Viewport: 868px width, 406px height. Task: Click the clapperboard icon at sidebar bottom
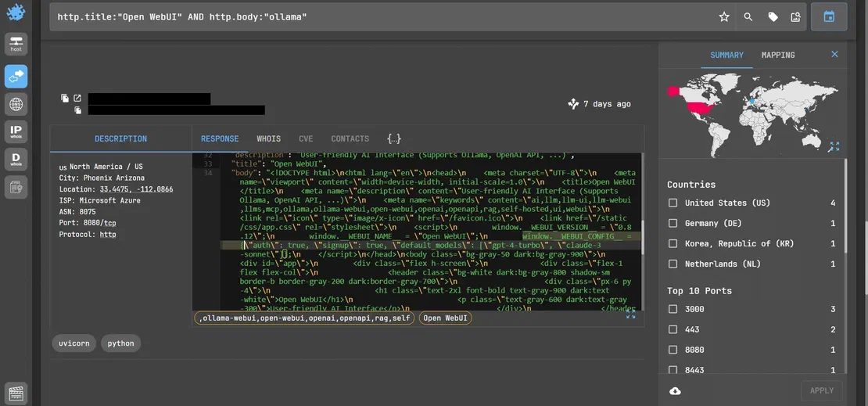point(16,393)
